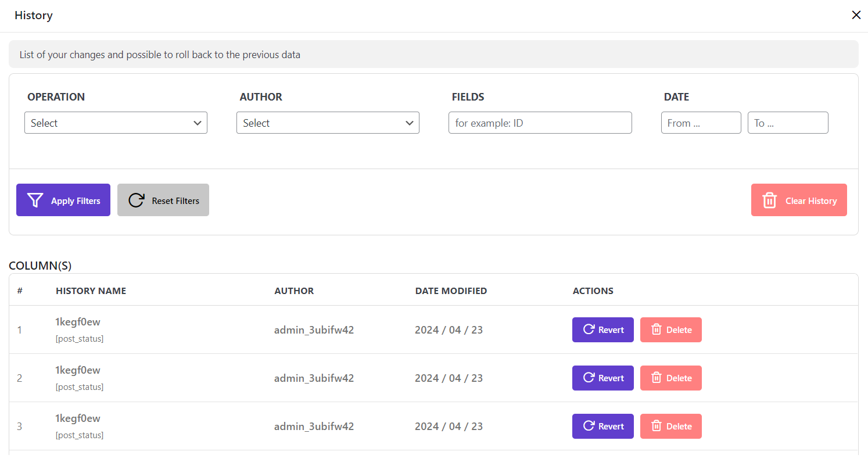The height and width of the screenshot is (462, 868).
Task: Click the revert arrow icon in row 2
Action: pos(588,378)
